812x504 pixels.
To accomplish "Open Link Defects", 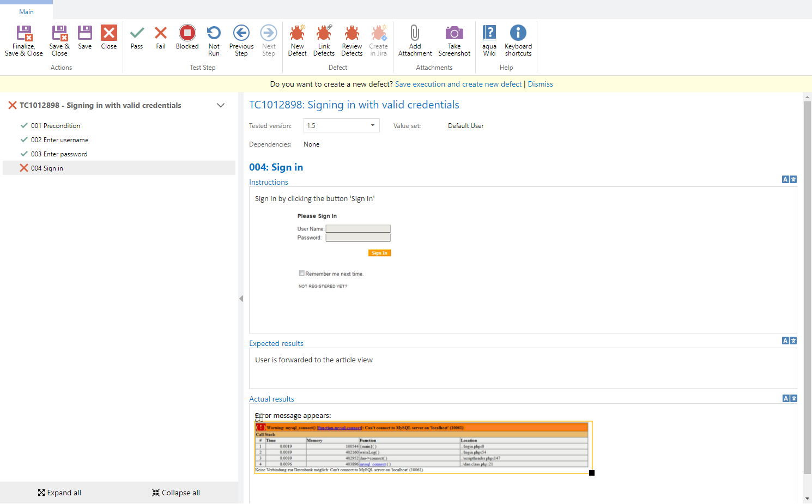I will pyautogui.click(x=324, y=34).
